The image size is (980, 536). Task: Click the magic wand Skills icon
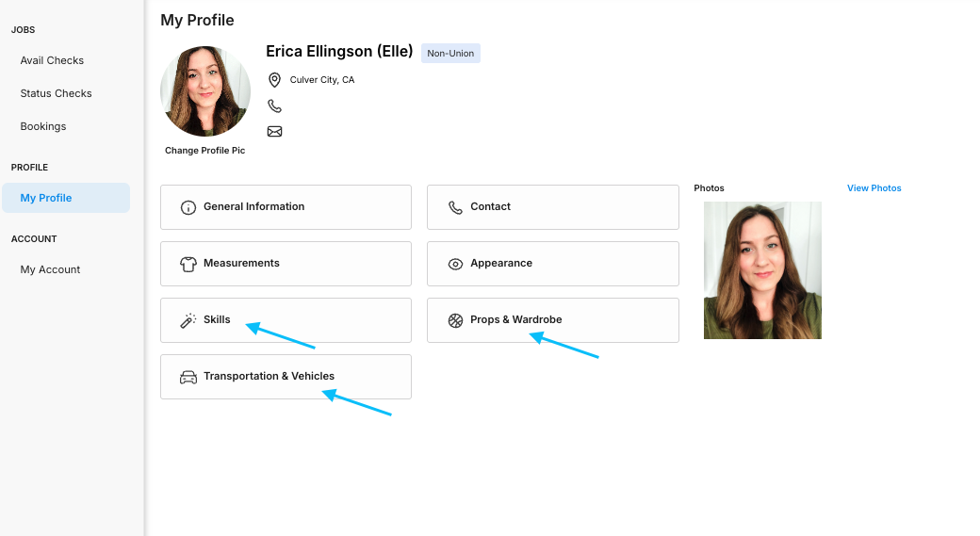coord(188,320)
